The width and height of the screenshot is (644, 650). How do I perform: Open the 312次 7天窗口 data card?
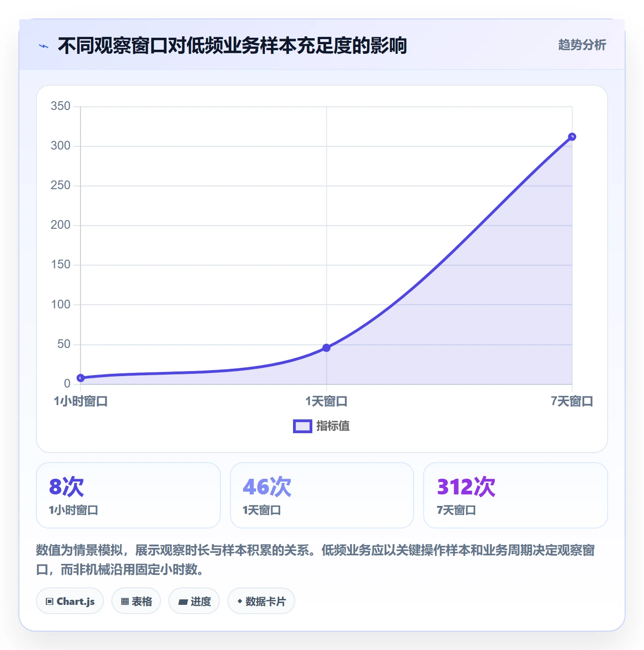[x=516, y=495]
